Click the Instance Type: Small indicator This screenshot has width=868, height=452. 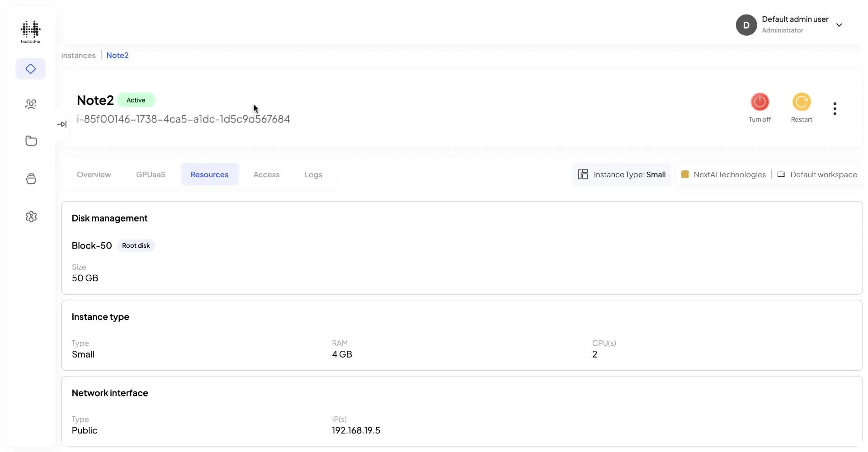tap(622, 174)
